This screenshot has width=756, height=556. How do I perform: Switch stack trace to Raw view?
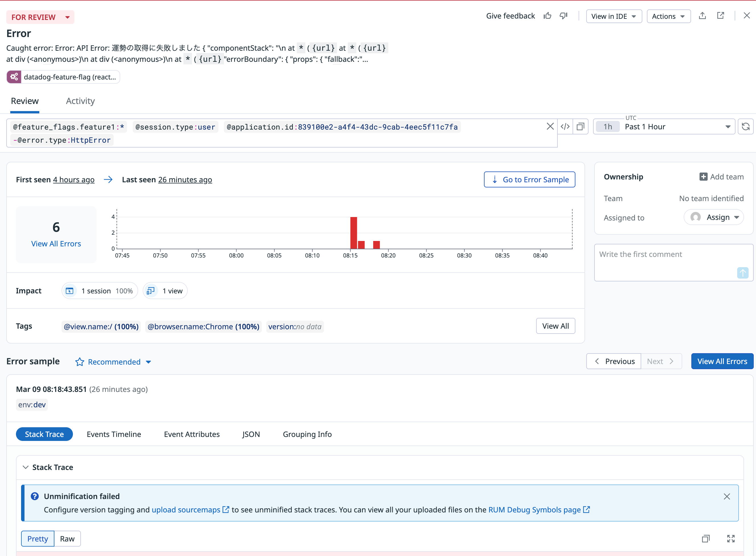(x=67, y=539)
